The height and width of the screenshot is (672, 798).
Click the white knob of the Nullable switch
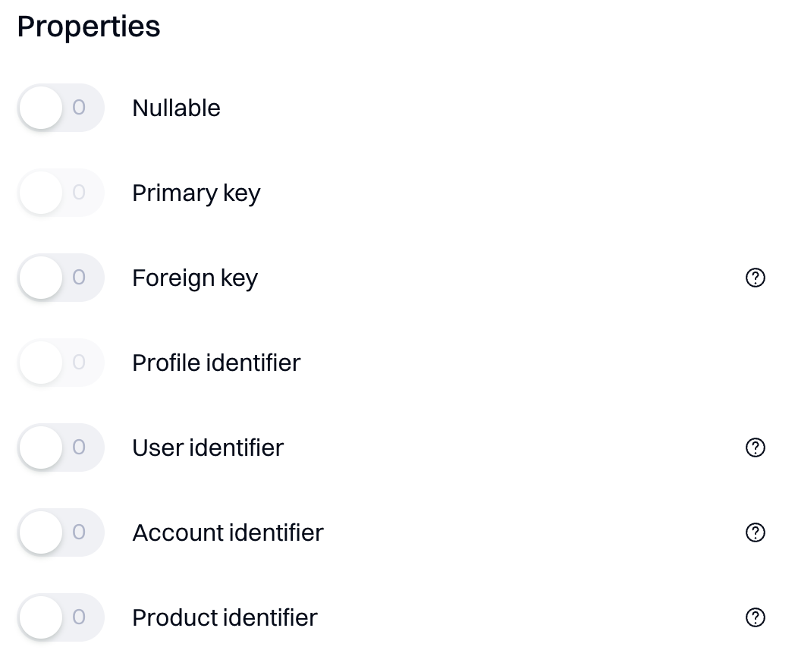pyautogui.click(x=40, y=108)
